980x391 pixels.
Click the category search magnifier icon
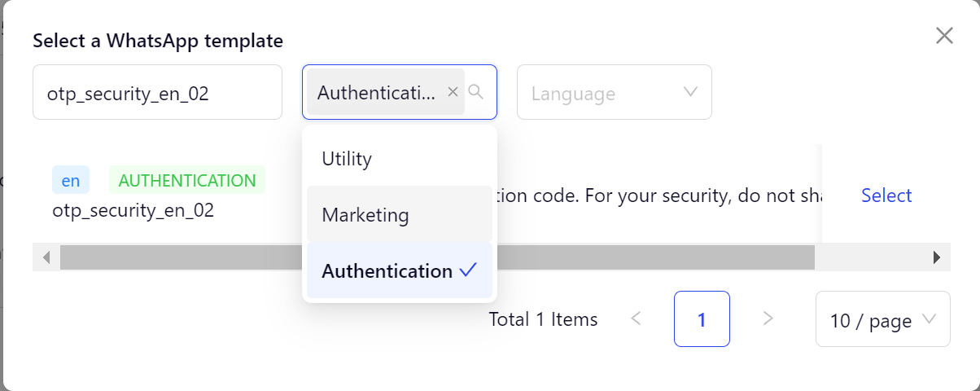click(476, 92)
